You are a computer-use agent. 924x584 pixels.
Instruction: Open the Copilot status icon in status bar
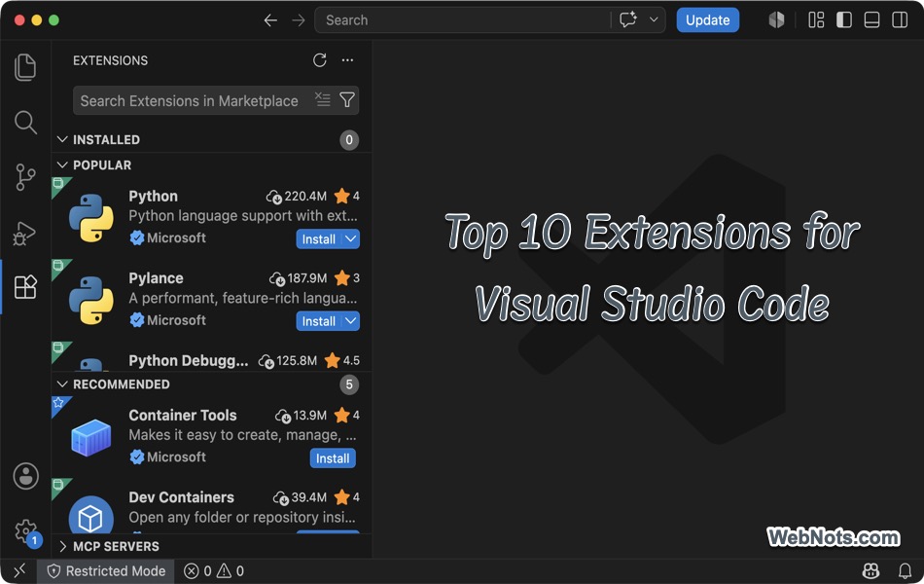tap(871, 570)
